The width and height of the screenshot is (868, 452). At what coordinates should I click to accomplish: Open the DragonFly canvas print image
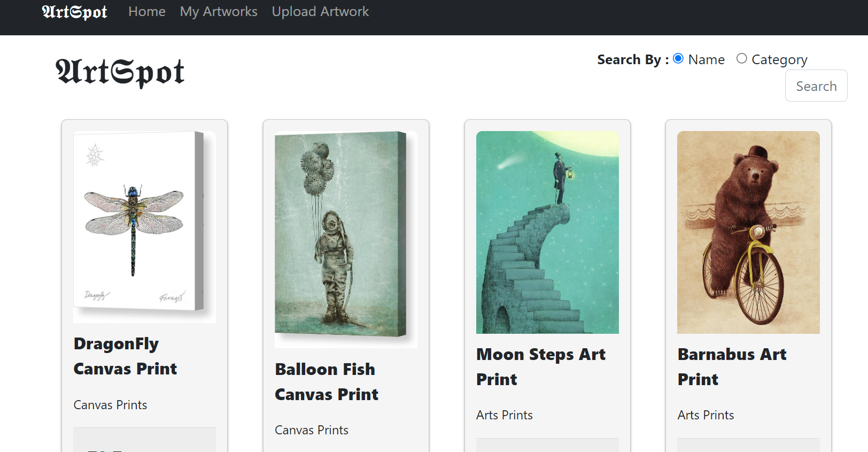[145, 227]
